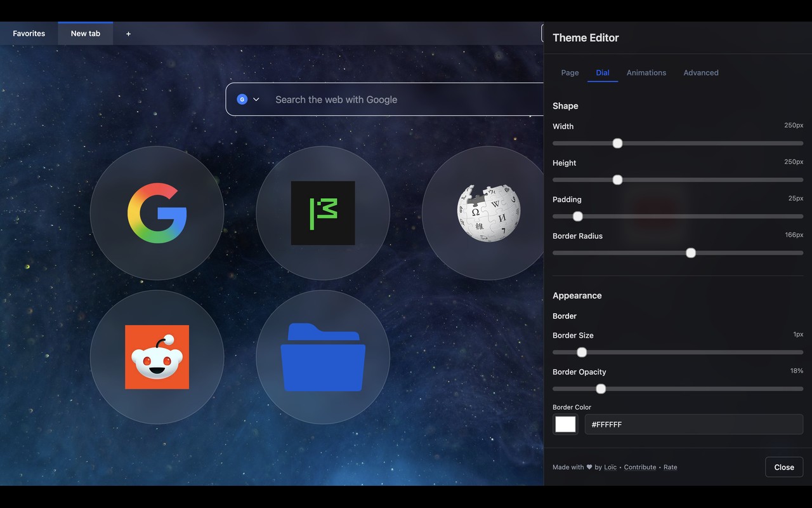
Task: Follow the Loic author link
Action: coord(610,467)
